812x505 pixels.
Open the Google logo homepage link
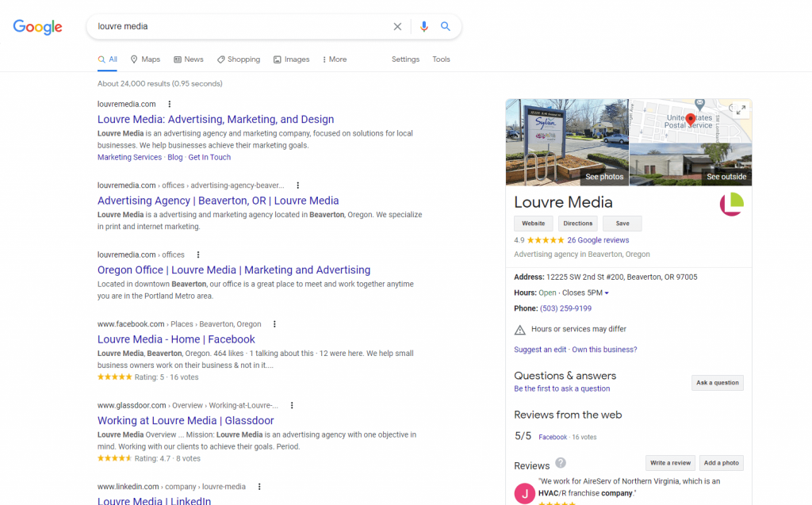38,26
